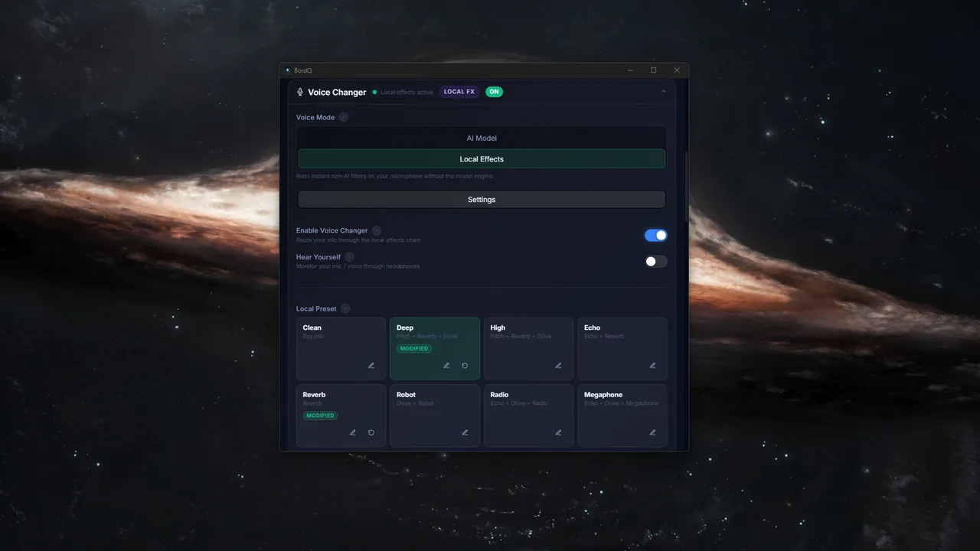Click the BordQ app icon in title bar
Image resolution: width=980 pixels, height=551 pixels.
(288, 70)
